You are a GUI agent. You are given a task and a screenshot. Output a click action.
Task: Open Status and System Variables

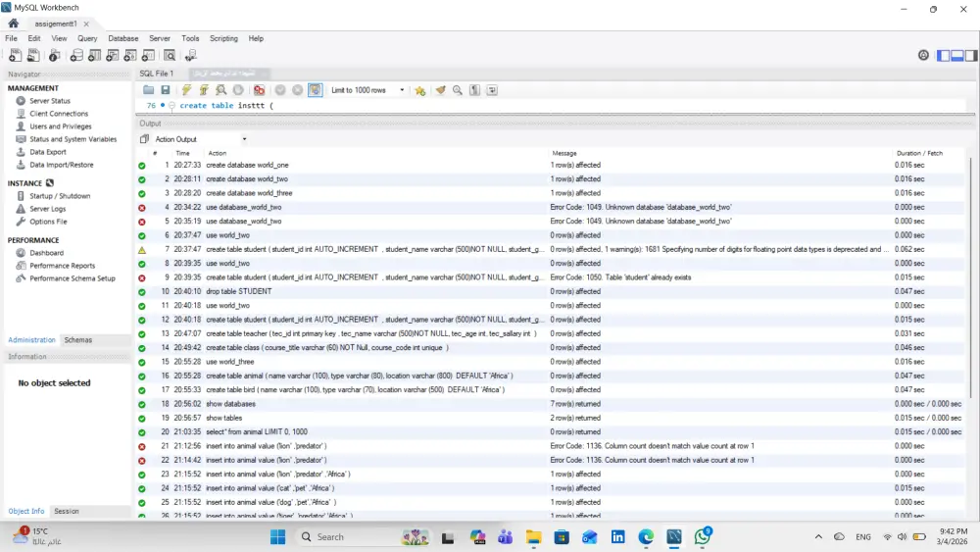tap(73, 139)
